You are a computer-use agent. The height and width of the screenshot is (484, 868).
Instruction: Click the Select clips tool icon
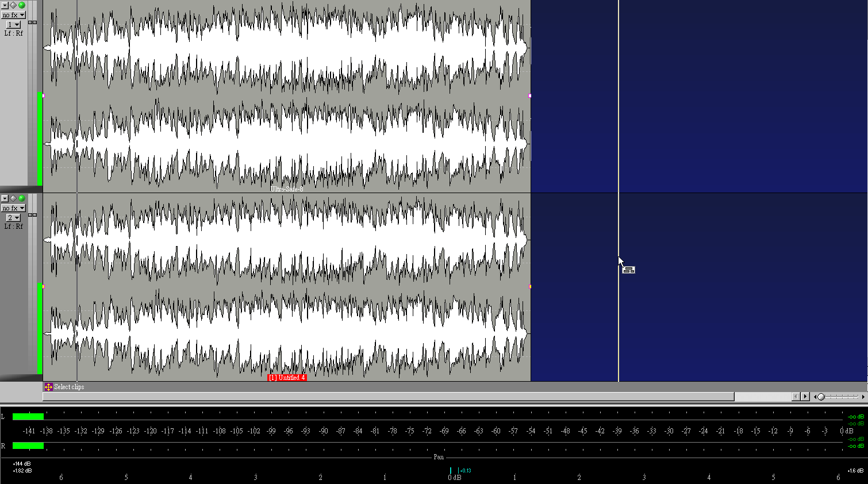pyautogui.click(x=49, y=387)
